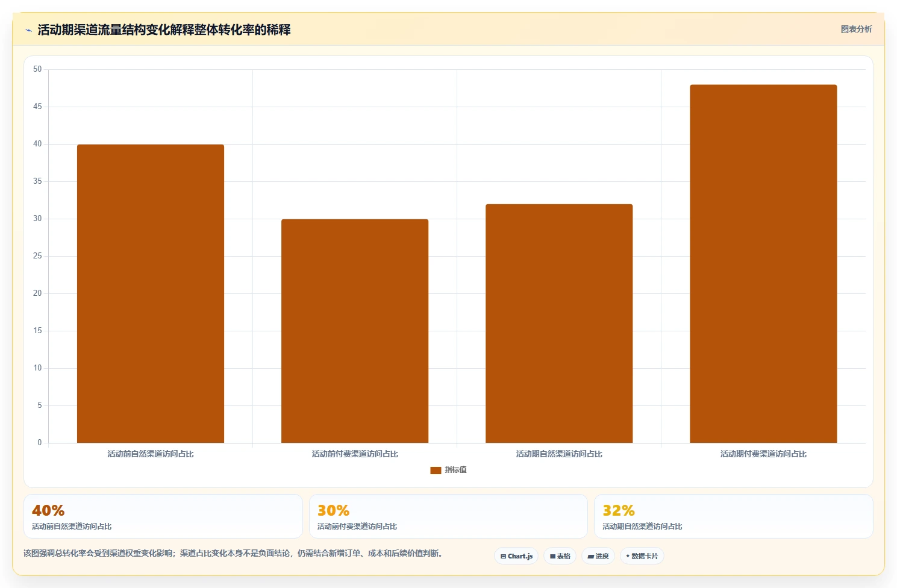Click card caption 活动前自然渠道访问占比 under 40%

(x=72, y=527)
